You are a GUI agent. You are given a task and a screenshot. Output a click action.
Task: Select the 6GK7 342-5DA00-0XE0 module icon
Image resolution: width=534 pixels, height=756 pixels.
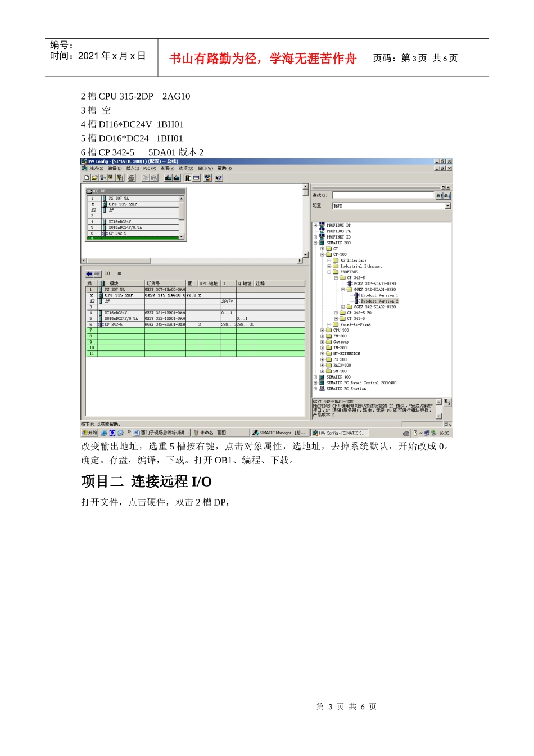pos(350,283)
